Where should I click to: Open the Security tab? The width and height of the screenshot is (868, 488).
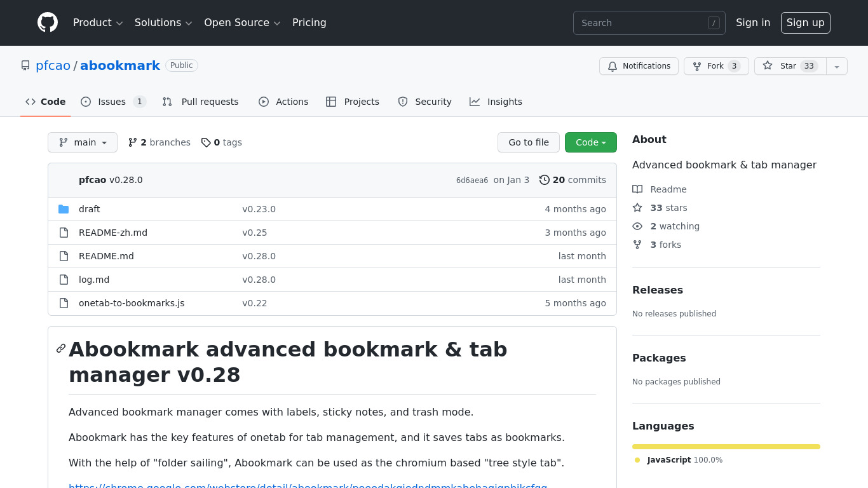pos(424,102)
